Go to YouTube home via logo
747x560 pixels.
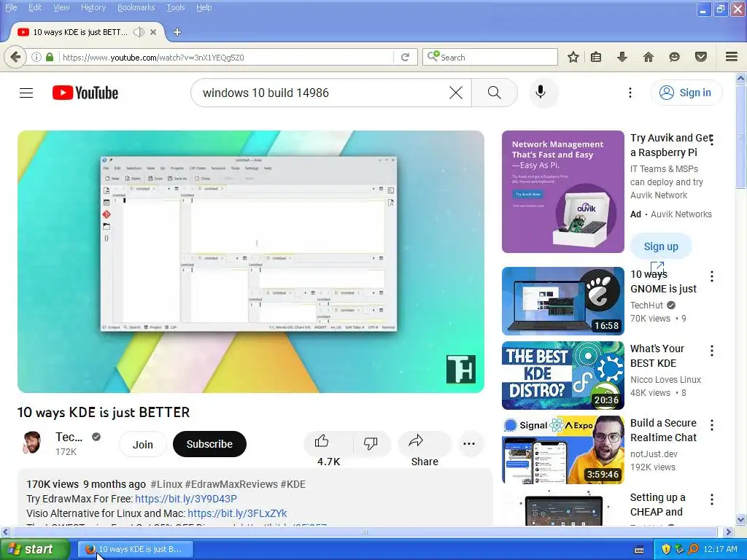click(x=85, y=93)
